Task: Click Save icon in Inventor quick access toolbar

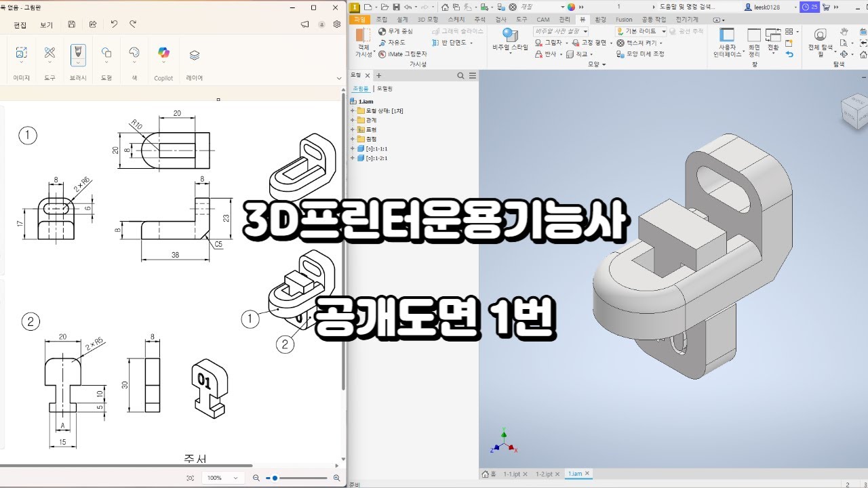Action: [396, 7]
